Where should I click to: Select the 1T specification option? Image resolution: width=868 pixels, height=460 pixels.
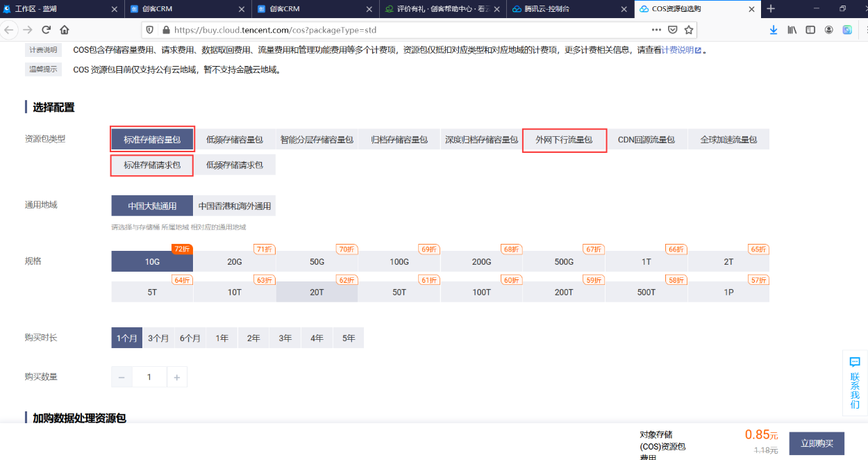pyautogui.click(x=646, y=262)
